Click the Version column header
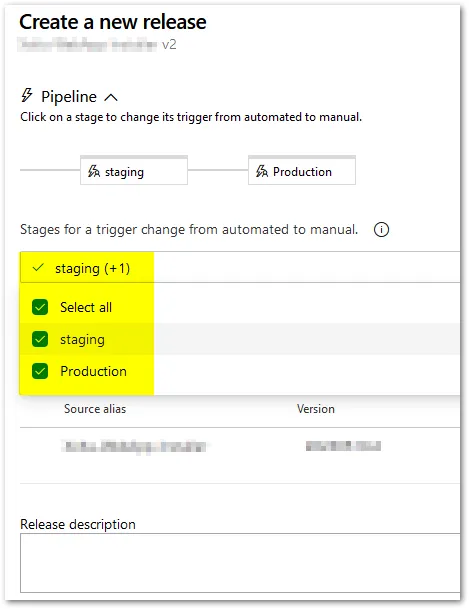Viewport: 469px width, 609px height. [316, 409]
